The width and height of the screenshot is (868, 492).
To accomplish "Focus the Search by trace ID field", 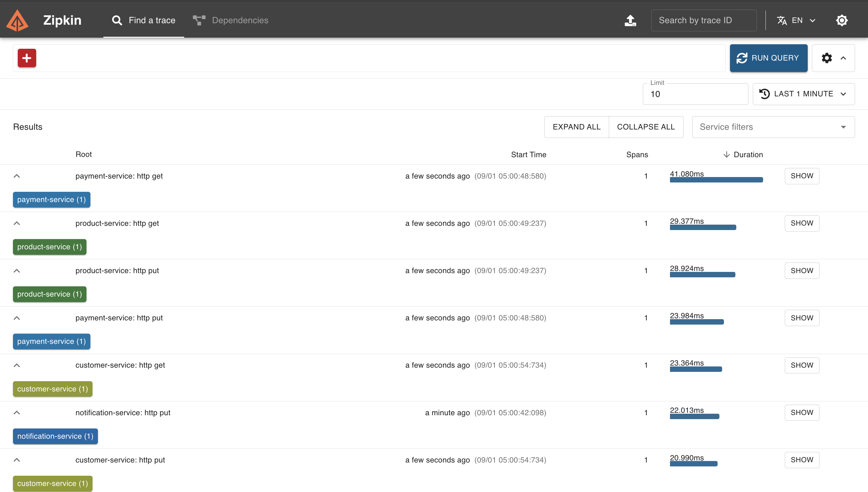I will tap(704, 20).
